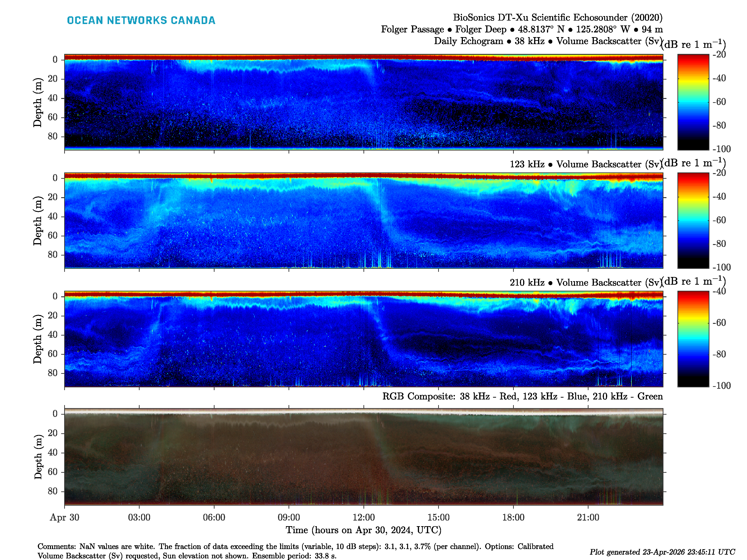Viewport: 747px width, 560px height.
Task: Click the Time axis title at the bottom
Action: [363, 530]
